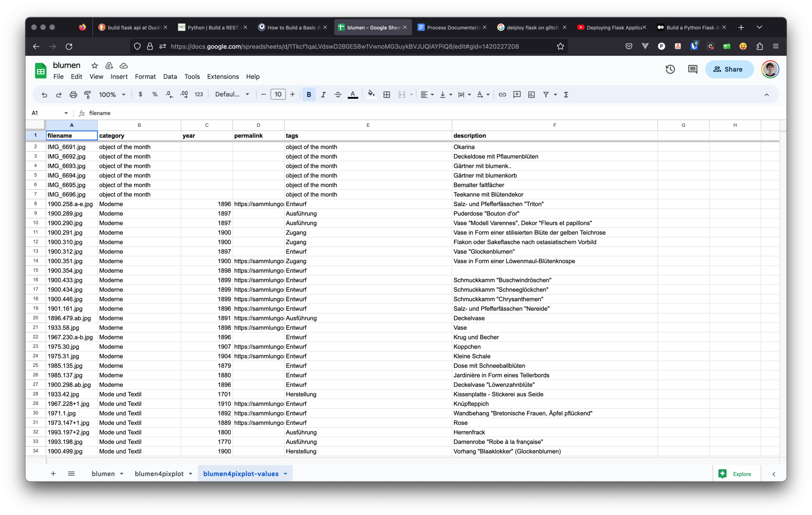Toggle strikethrough formatting
This screenshot has width=812, height=515.
pyautogui.click(x=338, y=95)
